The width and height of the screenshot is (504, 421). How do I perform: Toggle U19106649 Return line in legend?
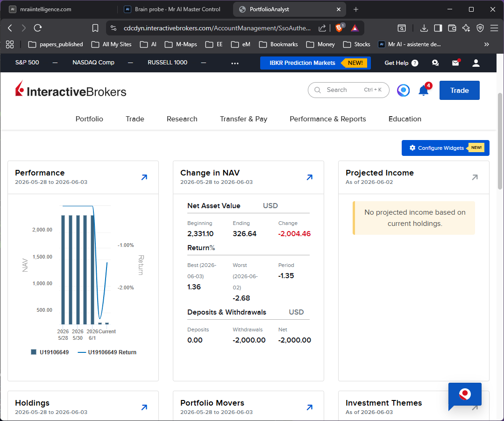click(x=107, y=352)
